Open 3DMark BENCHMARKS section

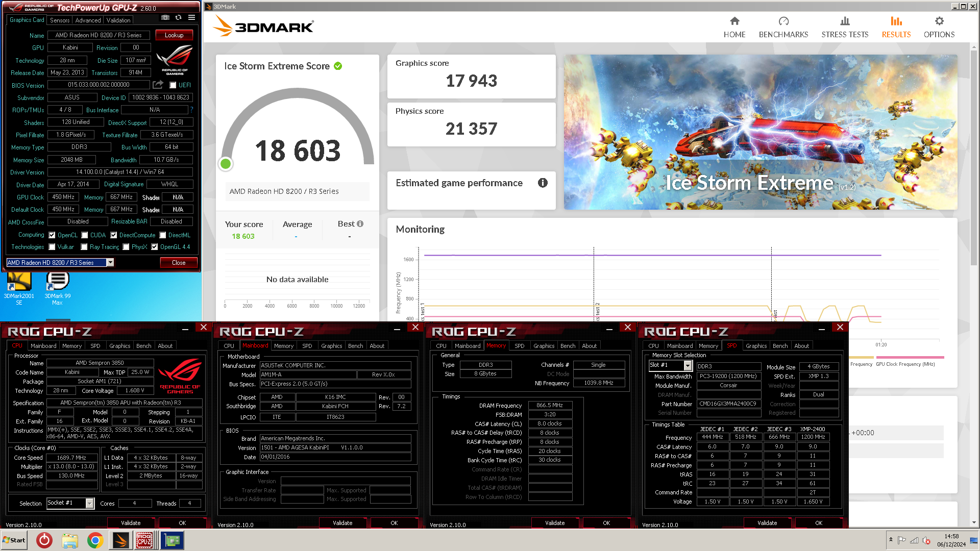click(x=783, y=28)
